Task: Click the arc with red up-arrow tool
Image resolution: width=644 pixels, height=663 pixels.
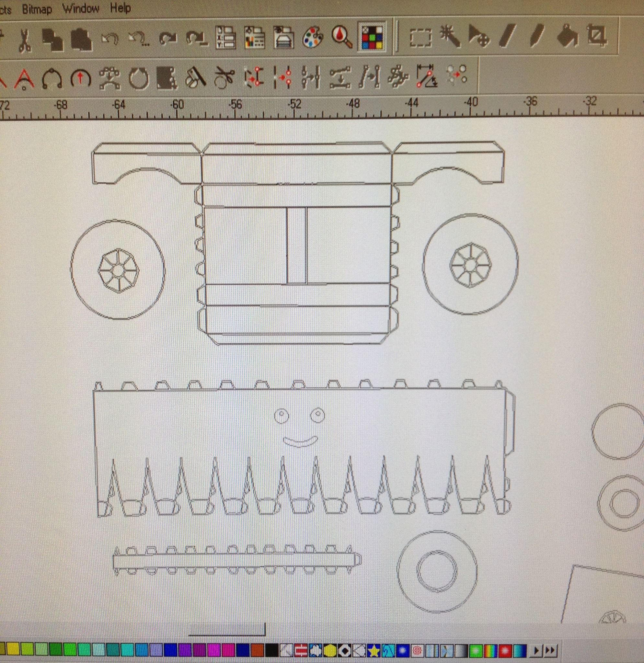Action: [x=80, y=78]
